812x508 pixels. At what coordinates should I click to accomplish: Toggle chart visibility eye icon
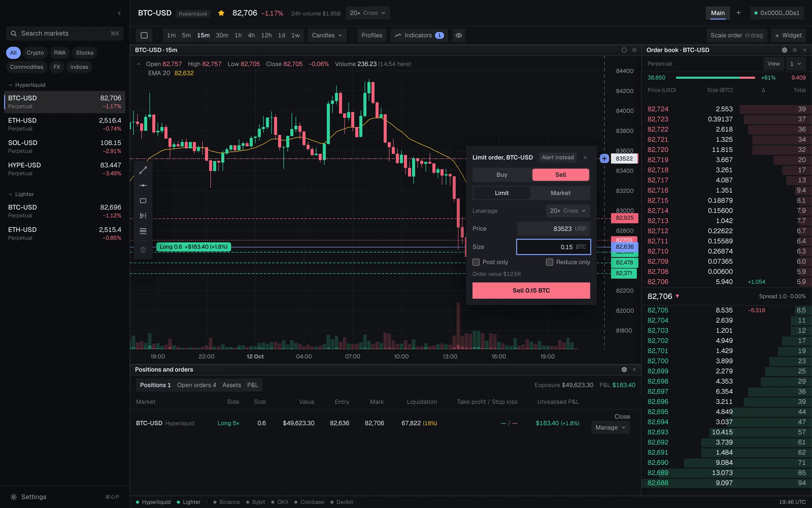tap(459, 35)
